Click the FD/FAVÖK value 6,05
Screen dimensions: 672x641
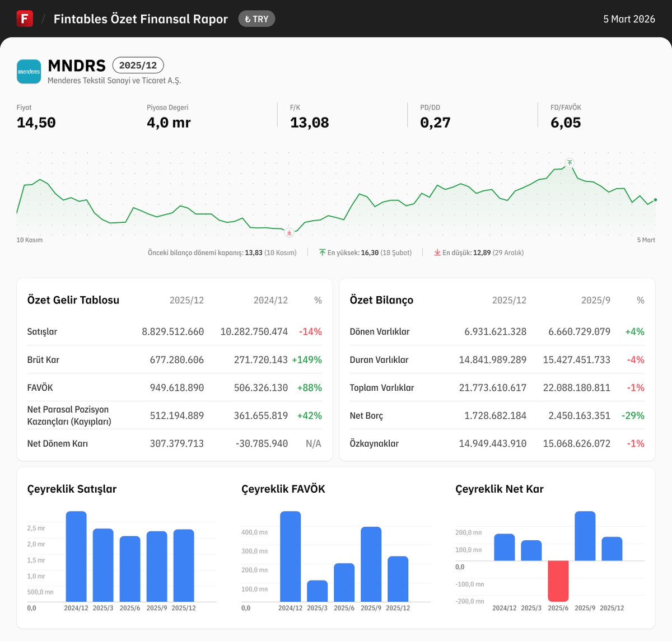coord(566,123)
